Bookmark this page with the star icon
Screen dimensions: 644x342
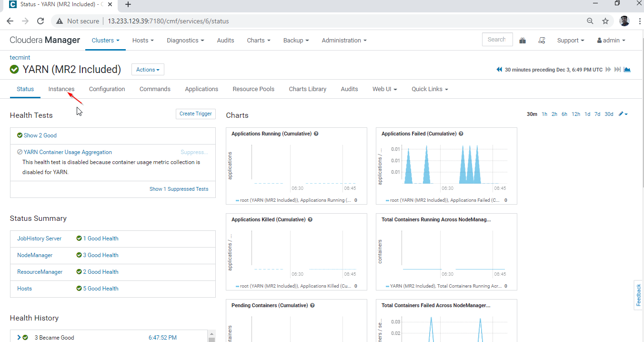[x=605, y=21]
